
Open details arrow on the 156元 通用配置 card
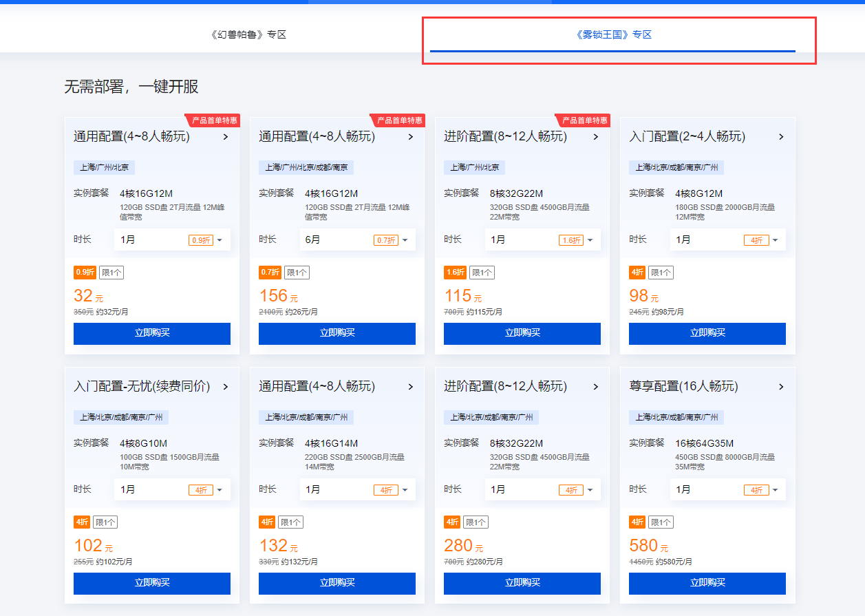tap(411, 137)
